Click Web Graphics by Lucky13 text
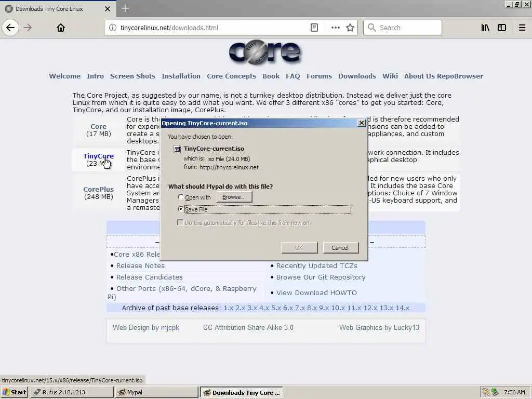Viewport: 532px width, 399px height. coord(379,327)
